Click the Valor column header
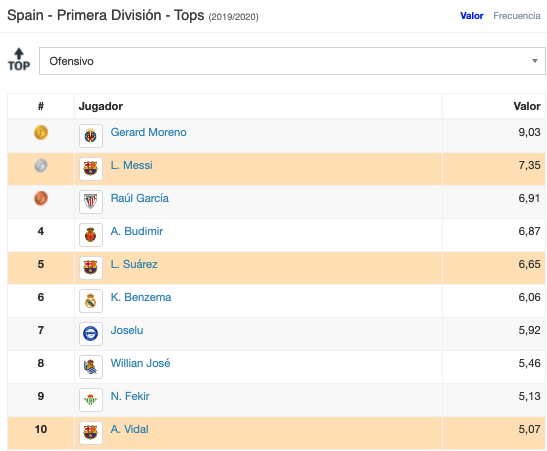Image resolution: width=547 pixels, height=451 pixels. pyautogui.click(x=527, y=106)
